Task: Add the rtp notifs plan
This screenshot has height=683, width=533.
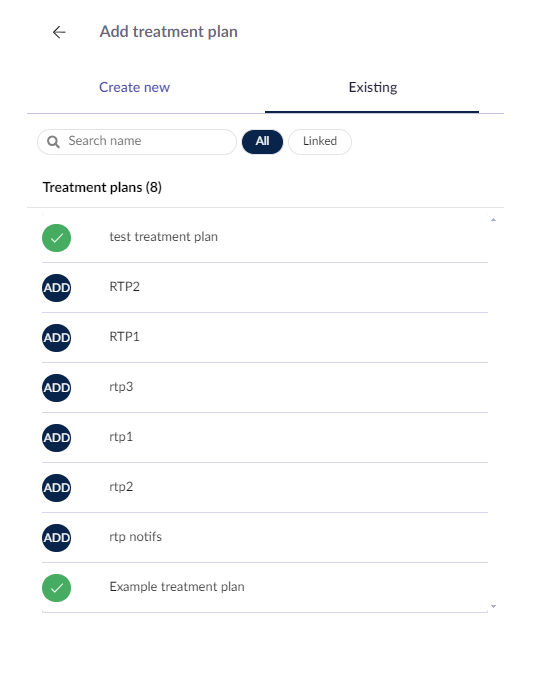Action: coord(57,538)
